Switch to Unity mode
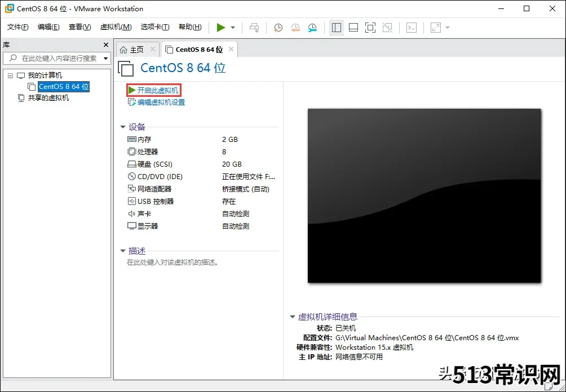Screen dimensions: 566x392 tap(387, 28)
